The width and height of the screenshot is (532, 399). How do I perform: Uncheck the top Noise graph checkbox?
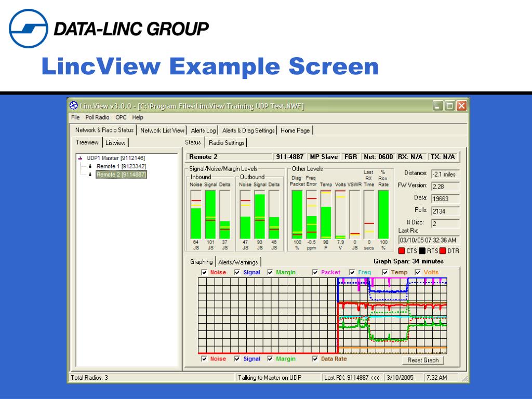click(x=204, y=272)
